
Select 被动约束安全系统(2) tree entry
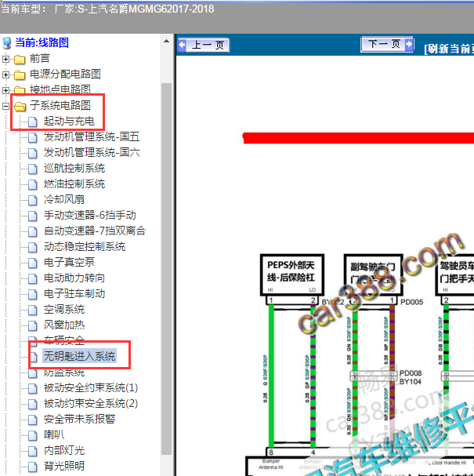click(91, 403)
